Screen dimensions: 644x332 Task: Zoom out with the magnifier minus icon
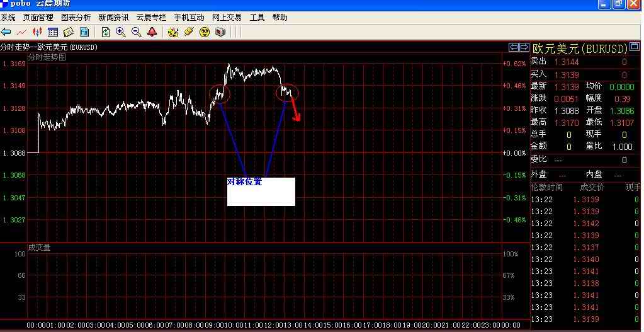(x=137, y=31)
